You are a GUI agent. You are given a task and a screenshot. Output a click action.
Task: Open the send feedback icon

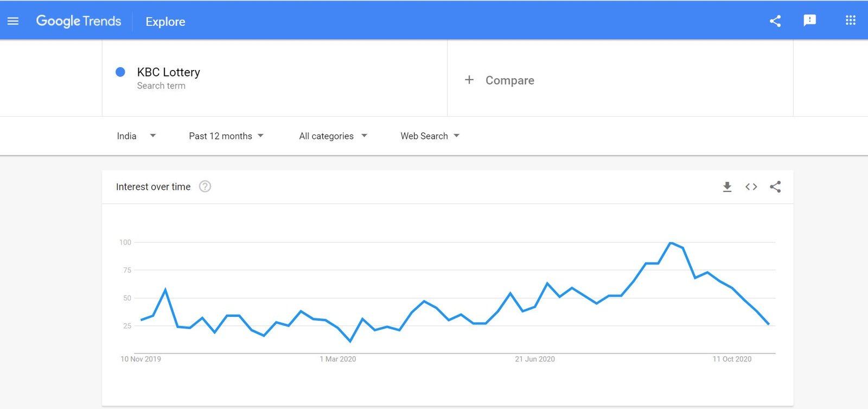tap(809, 21)
